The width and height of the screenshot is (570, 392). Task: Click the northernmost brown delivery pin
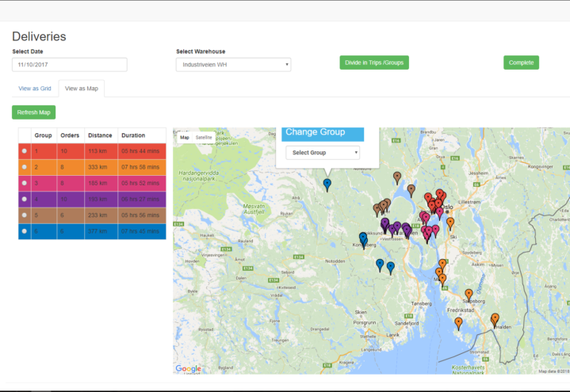(396, 177)
